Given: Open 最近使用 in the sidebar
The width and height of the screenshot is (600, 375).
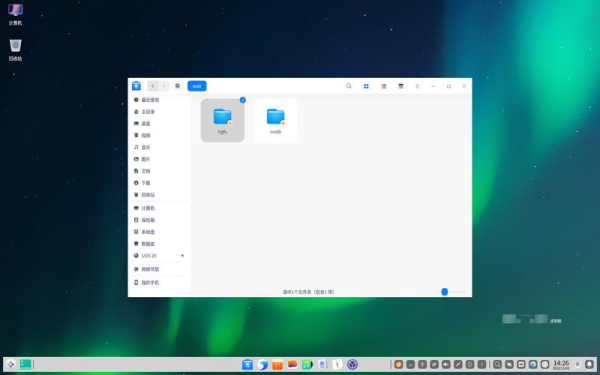Looking at the screenshot, I should pyautogui.click(x=160, y=100).
